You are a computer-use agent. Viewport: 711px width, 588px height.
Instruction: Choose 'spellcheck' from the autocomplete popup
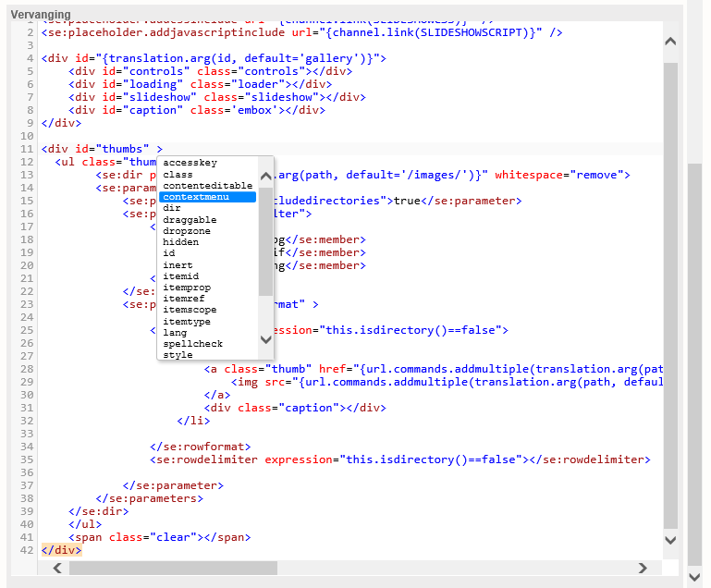coord(192,344)
